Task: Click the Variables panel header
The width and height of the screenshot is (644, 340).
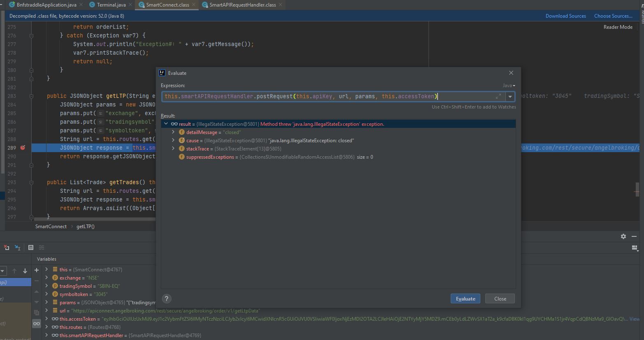Action: (x=46, y=259)
